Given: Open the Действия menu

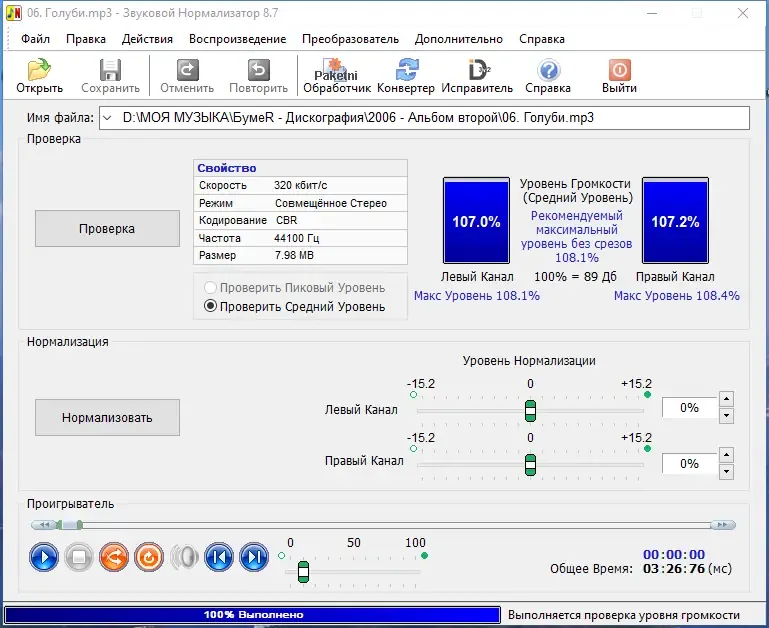Looking at the screenshot, I should pos(147,39).
